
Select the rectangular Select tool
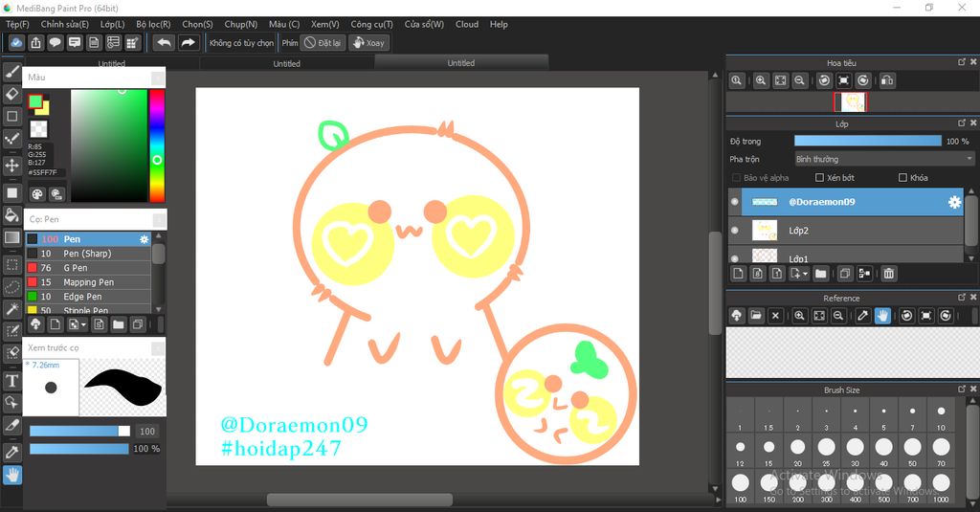[11, 264]
